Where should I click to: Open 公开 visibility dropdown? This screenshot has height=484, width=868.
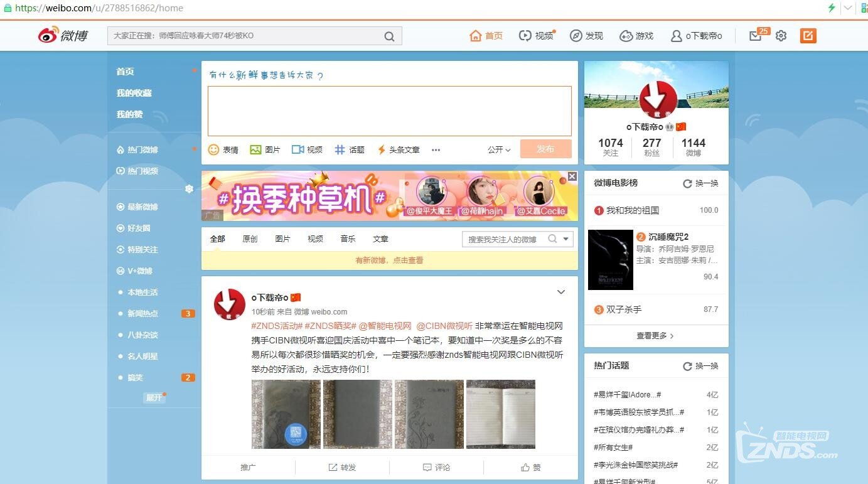(499, 149)
